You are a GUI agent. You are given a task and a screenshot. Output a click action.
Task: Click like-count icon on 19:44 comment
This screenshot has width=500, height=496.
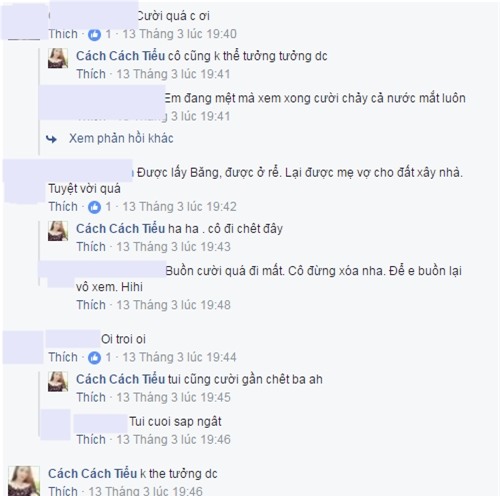point(94,358)
